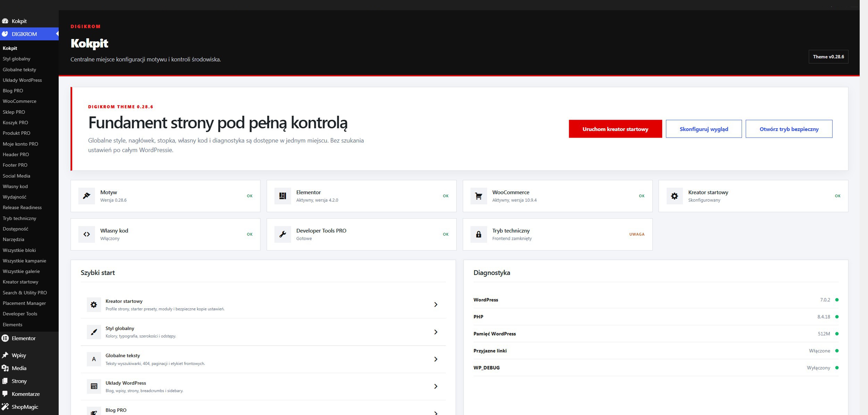Screen dimensions: 868x415
Task: Click the Skonfiguruj wygląd button
Action: [x=704, y=129]
